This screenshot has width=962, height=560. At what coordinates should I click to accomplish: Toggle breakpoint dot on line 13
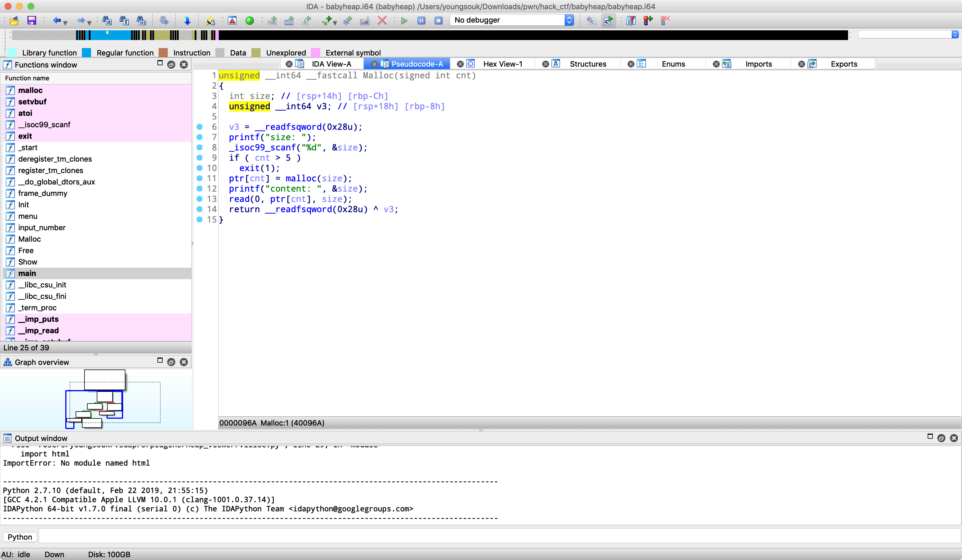pyautogui.click(x=199, y=199)
